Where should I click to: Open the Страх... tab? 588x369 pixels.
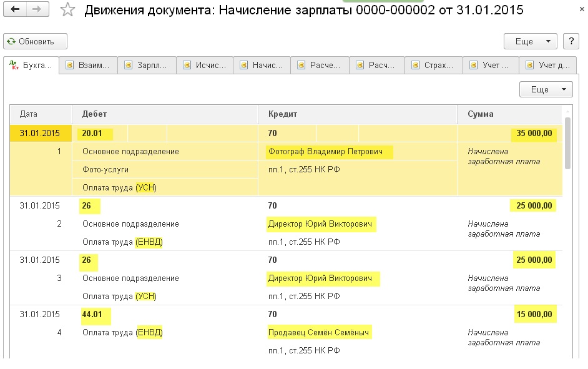point(434,66)
